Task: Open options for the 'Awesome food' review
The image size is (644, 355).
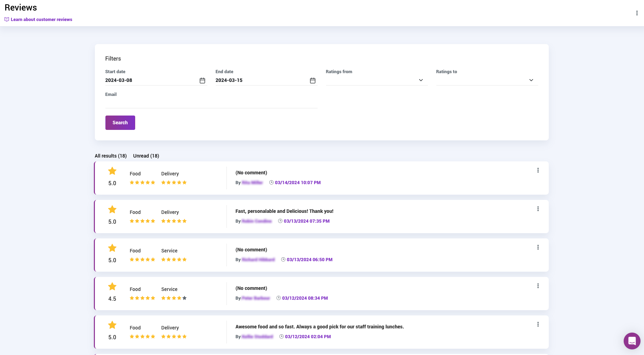Action: (x=538, y=325)
